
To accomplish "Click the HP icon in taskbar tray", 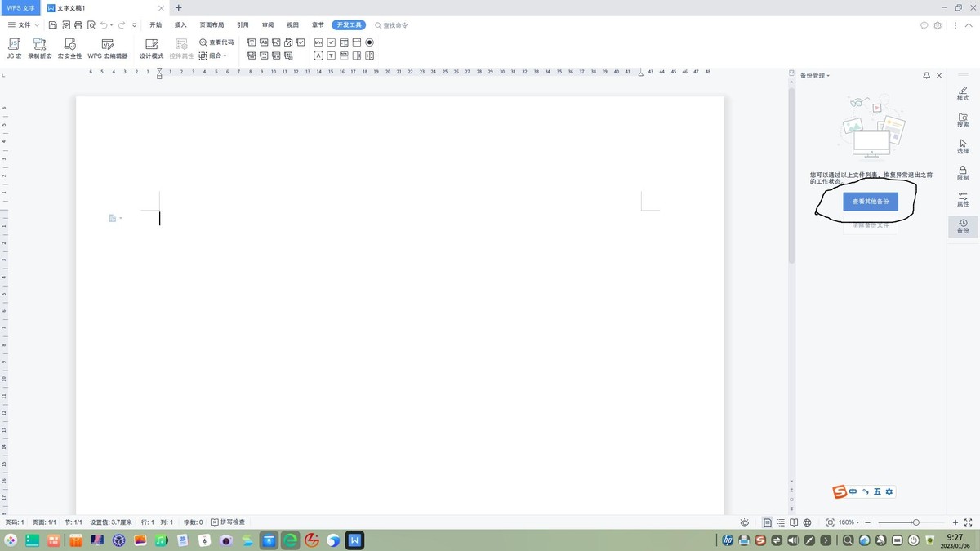I will click(x=728, y=540).
